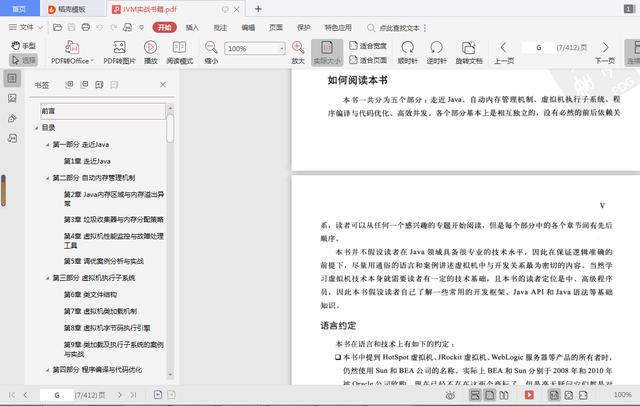The height and width of the screenshot is (406, 640).
Task: Choose 适合宽度 fit width
Action: 368,46
